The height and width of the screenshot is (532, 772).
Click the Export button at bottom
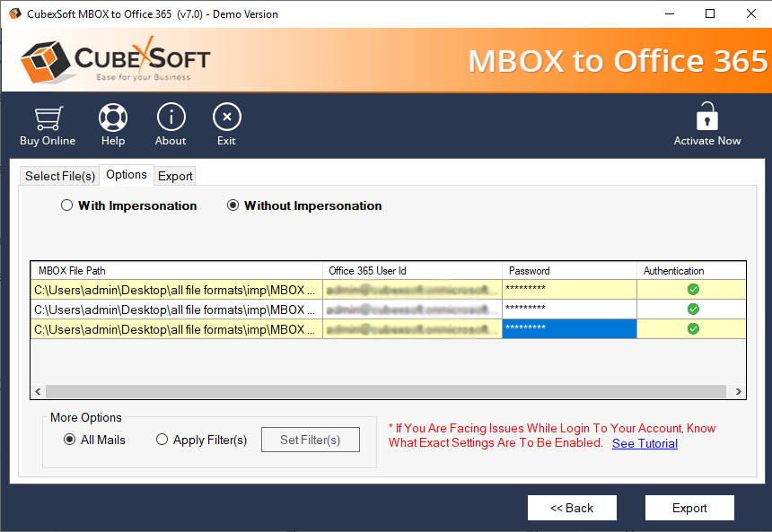point(689,508)
